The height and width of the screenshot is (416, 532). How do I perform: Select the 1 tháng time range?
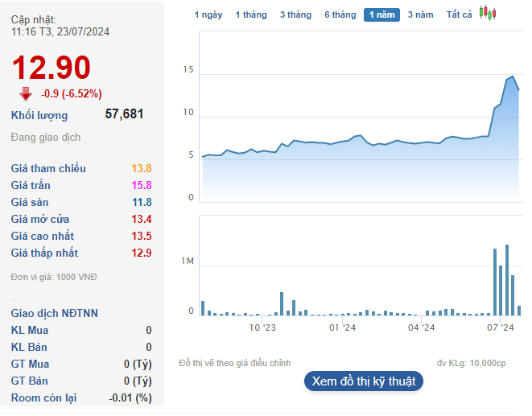pyautogui.click(x=251, y=15)
